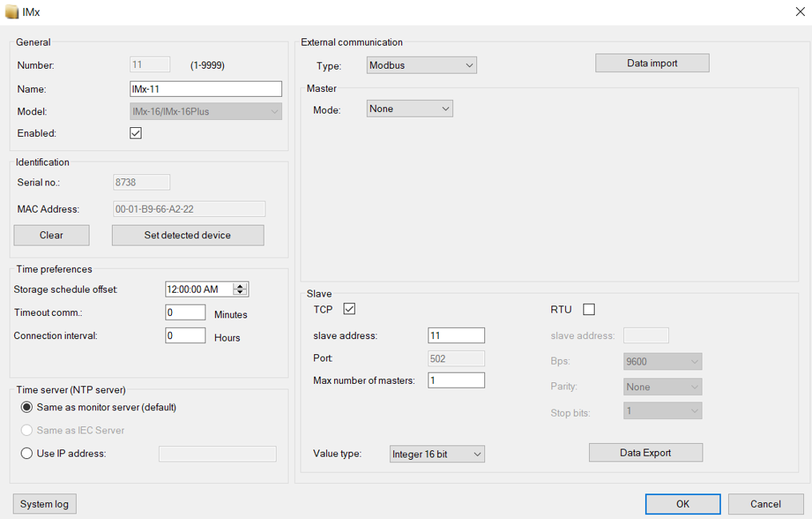This screenshot has width=812, height=519.
Task: Enable the RTU slave checkbox
Action: [589, 309]
